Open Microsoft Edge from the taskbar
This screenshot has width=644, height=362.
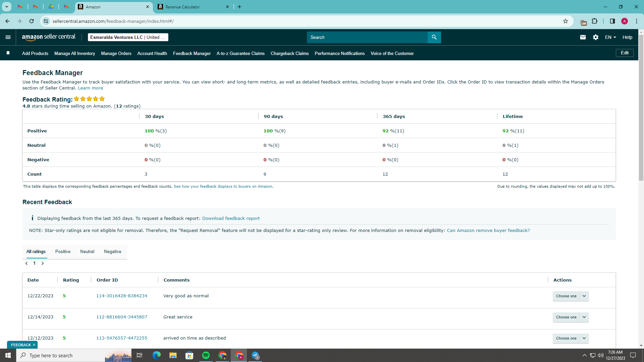[157, 355]
